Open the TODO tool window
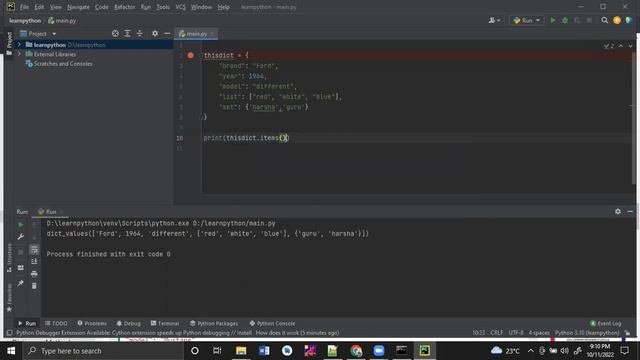The width and height of the screenshot is (640, 360). pos(56,323)
